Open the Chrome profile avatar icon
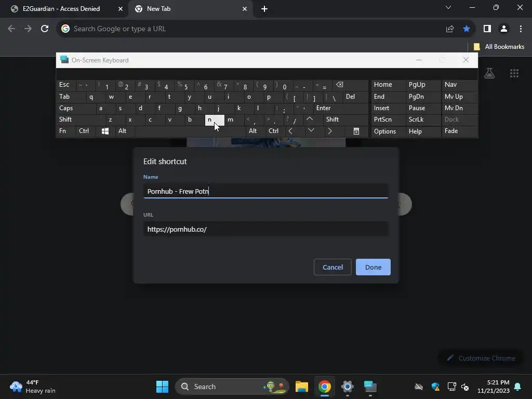The height and width of the screenshot is (399, 532). pyautogui.click(x=504, y=29)
